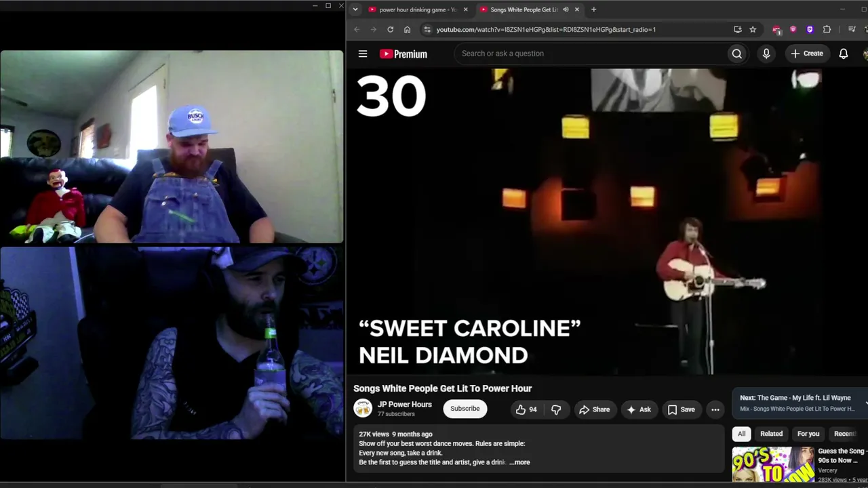The image size is (868, 488).
Task: Open the pink shield extension icon
Action: (x=793, y=29)
